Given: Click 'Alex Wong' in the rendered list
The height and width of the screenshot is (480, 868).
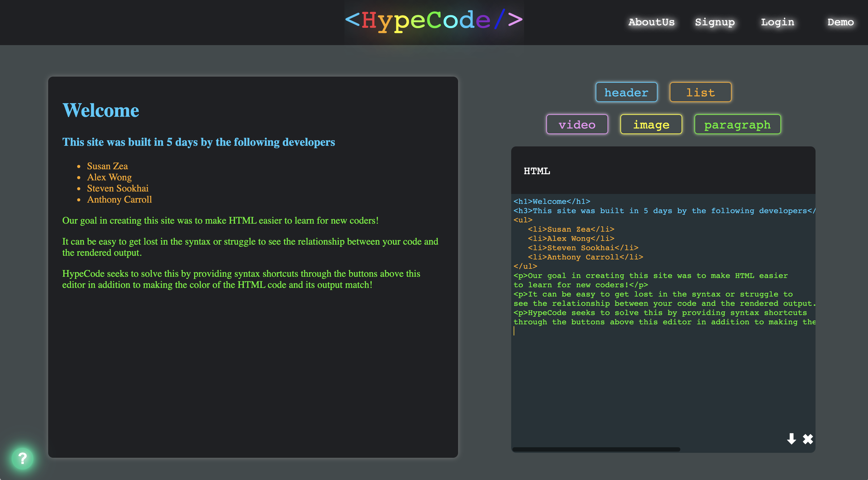Looking at the screenshot, I should click(109, 177).
